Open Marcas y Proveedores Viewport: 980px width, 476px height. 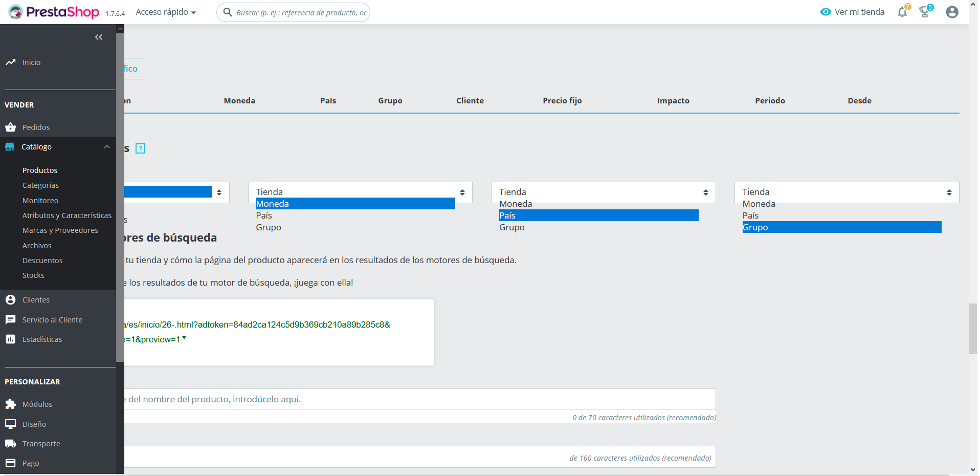coord(60,230)
